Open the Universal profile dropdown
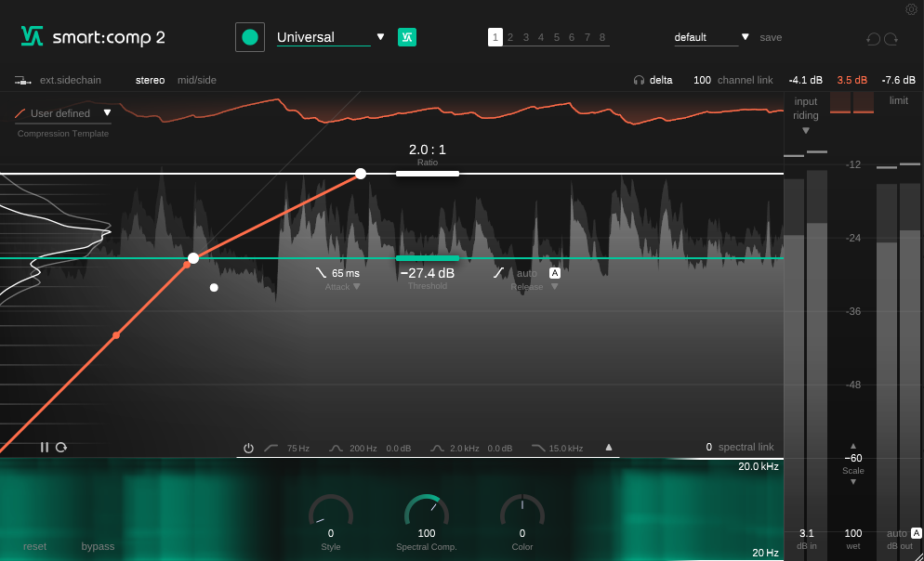 380,37
